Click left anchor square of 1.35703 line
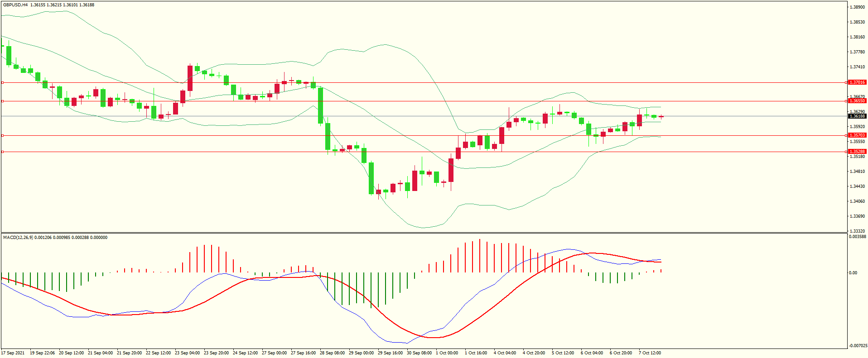This screenshot has height=358, width=868. click(x=2, y=135)
